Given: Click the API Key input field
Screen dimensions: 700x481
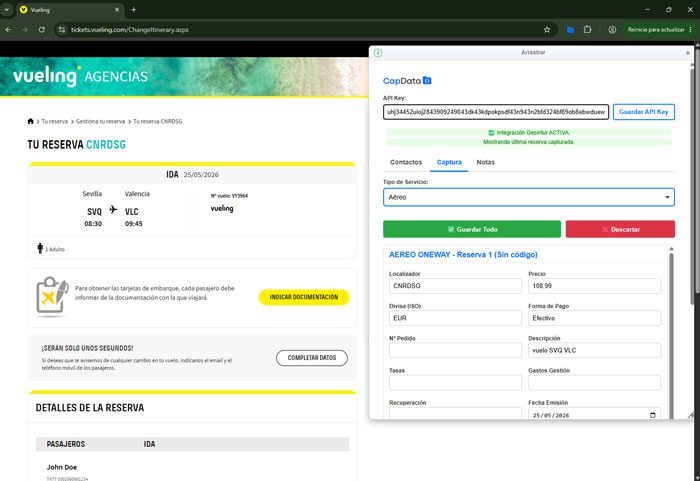Looking at the screenshot, I should [x=496, y=112].
